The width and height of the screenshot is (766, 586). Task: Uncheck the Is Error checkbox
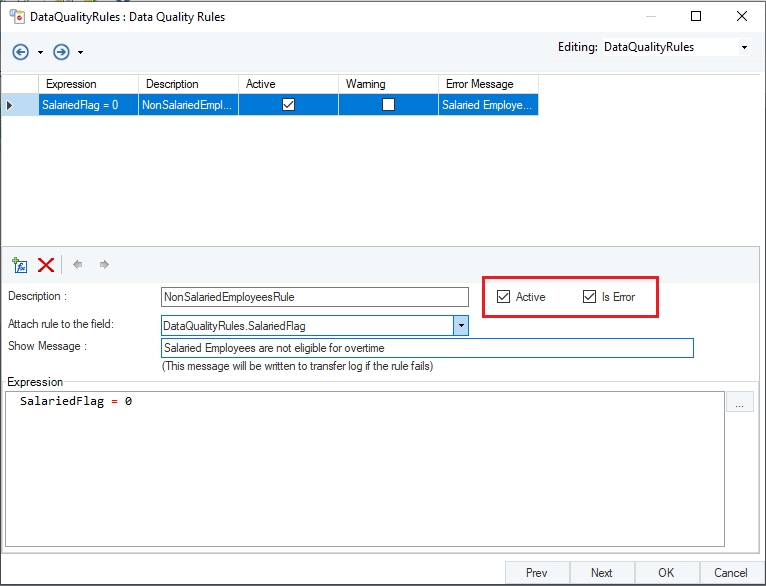(x=590, y=297)
